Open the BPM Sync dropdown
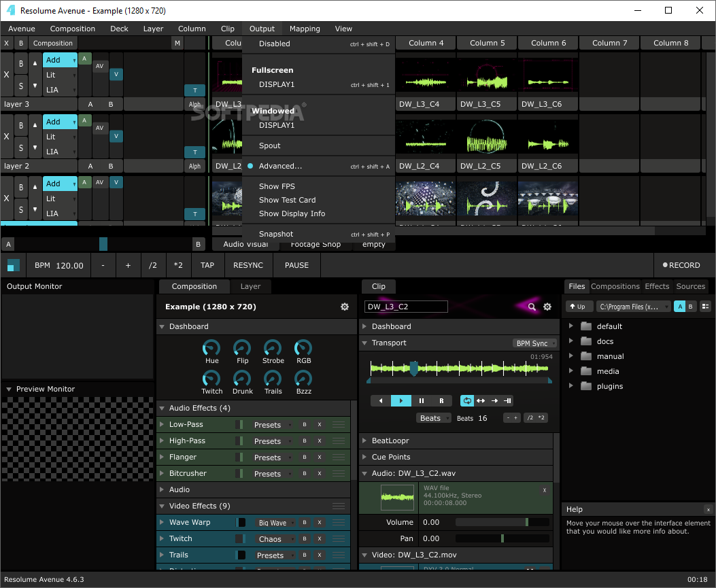The image size is (716, 588). coord(534,343)
